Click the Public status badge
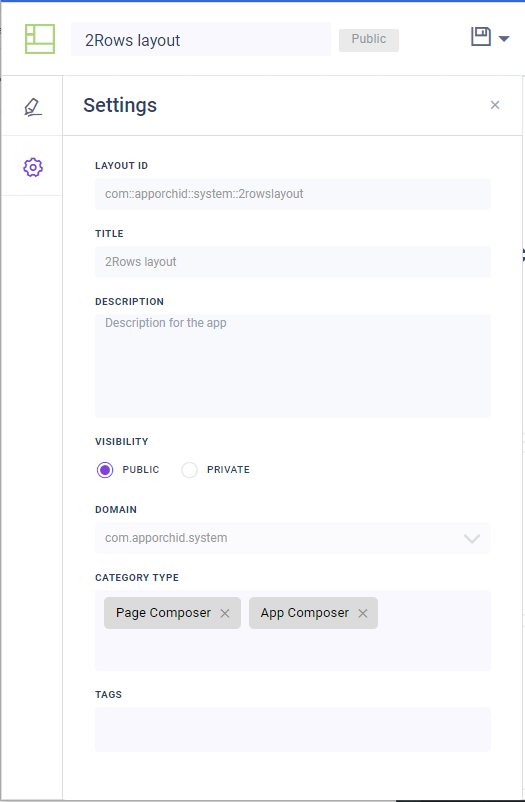The width and height of the screenshot is (525, 802). [x=369, y=40]
